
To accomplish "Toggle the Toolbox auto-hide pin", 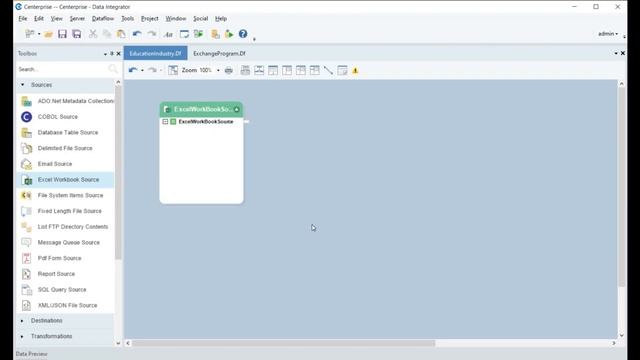I will click(x=112, y=53).
